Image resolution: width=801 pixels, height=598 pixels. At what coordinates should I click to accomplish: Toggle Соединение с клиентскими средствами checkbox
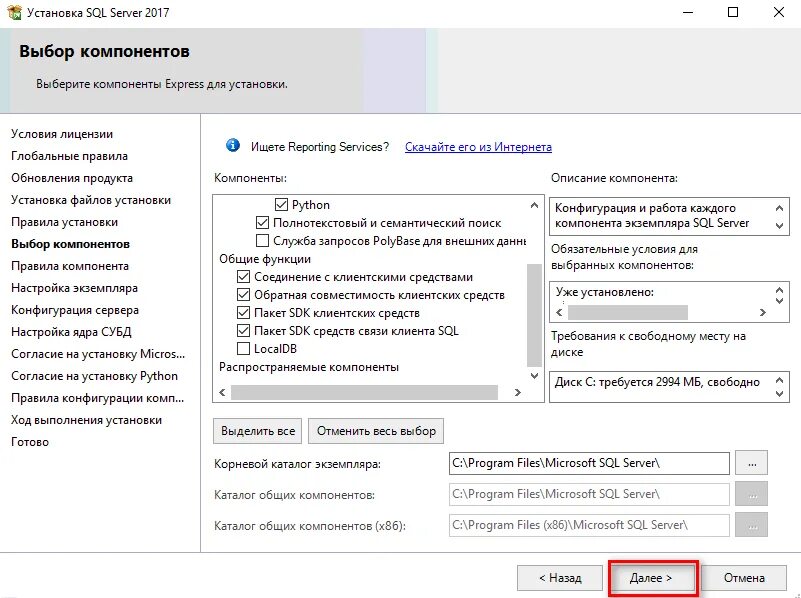pyautogui.click(x=243, y=277)
